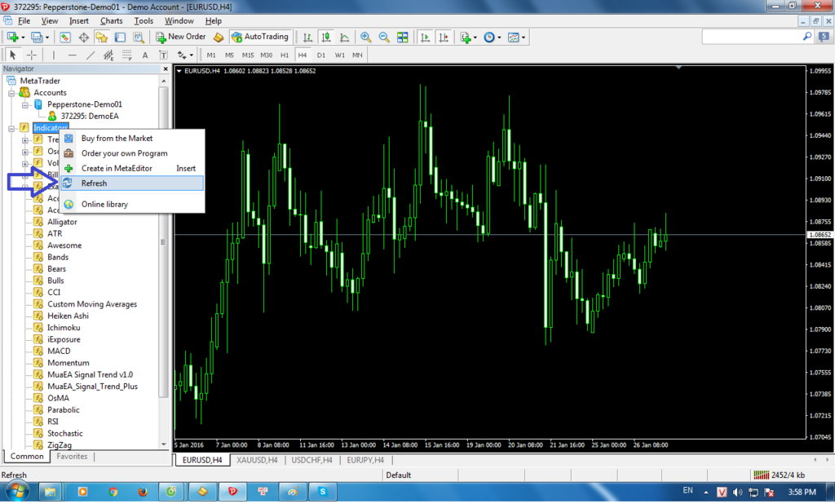Collapse the Indicators tree node

(x=11, y=128)
